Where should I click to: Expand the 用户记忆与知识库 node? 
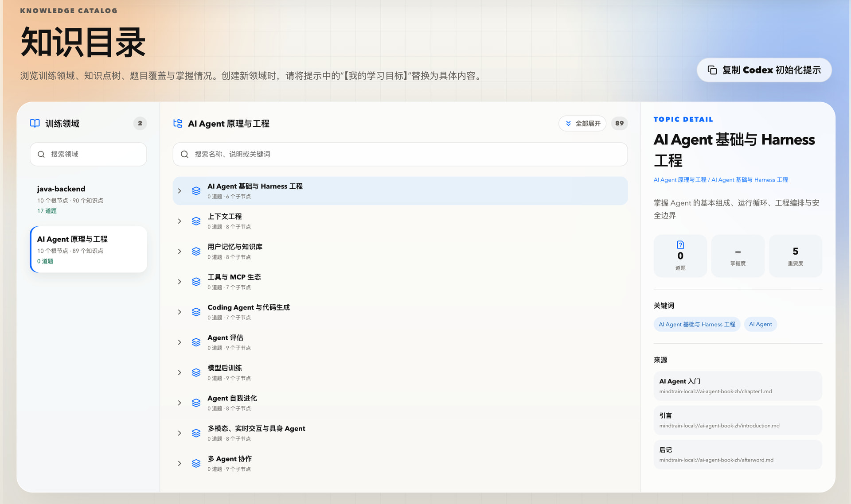coord(180,252)
